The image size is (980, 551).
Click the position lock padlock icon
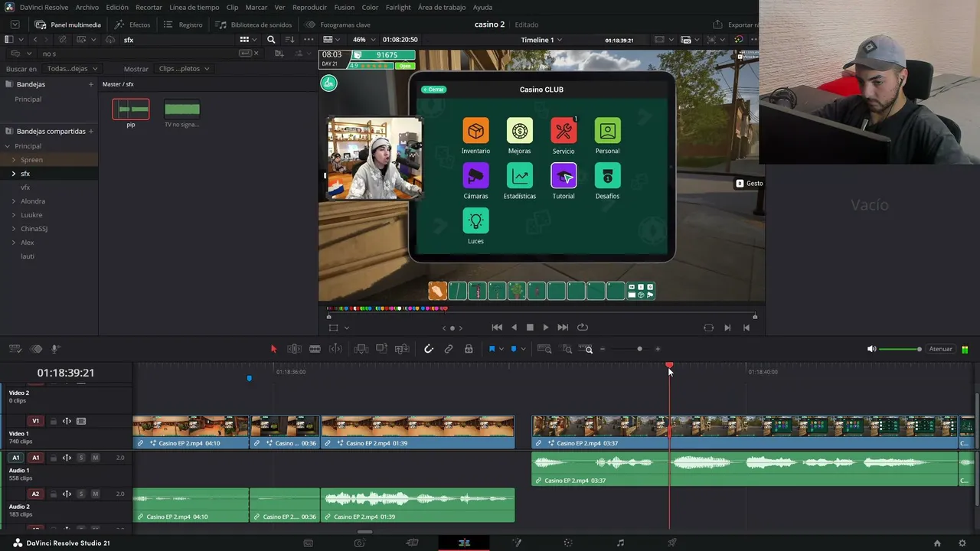(x=469, y=349)
